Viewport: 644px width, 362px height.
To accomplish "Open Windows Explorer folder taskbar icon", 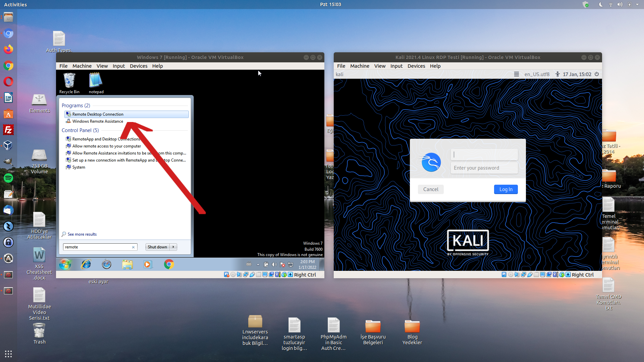I will pos(127,264).
